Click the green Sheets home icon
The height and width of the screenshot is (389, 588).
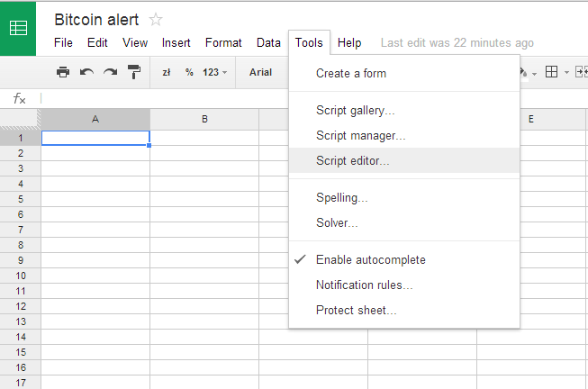[x=18, y=29]
